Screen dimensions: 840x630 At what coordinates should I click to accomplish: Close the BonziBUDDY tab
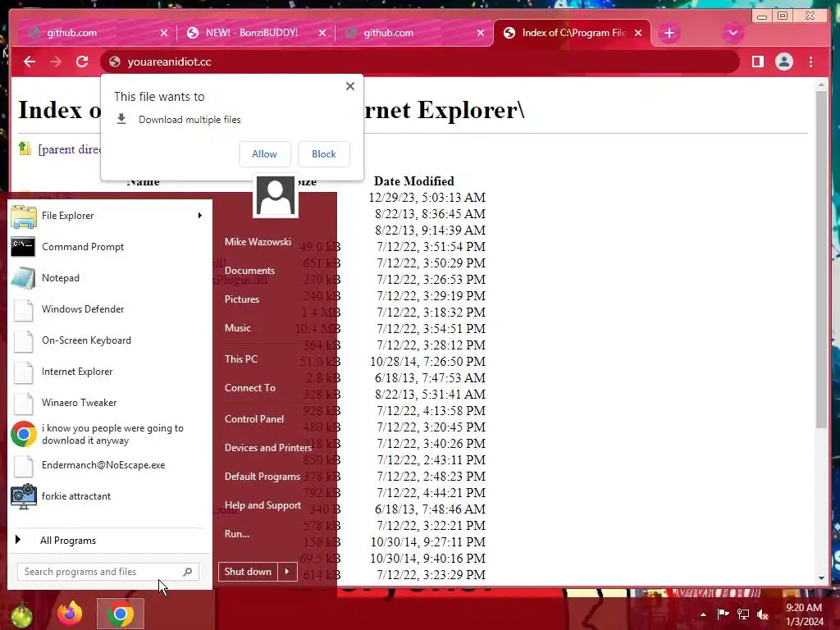[322, 33]
